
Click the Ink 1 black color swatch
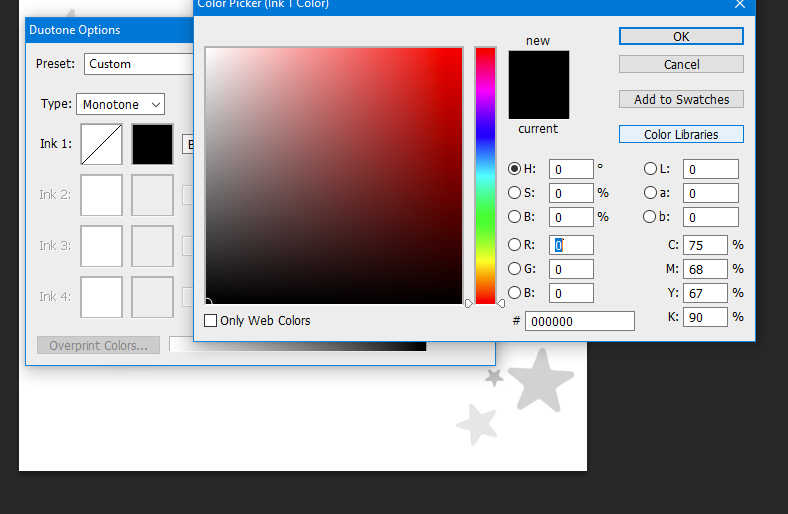(x=152, y=144)
